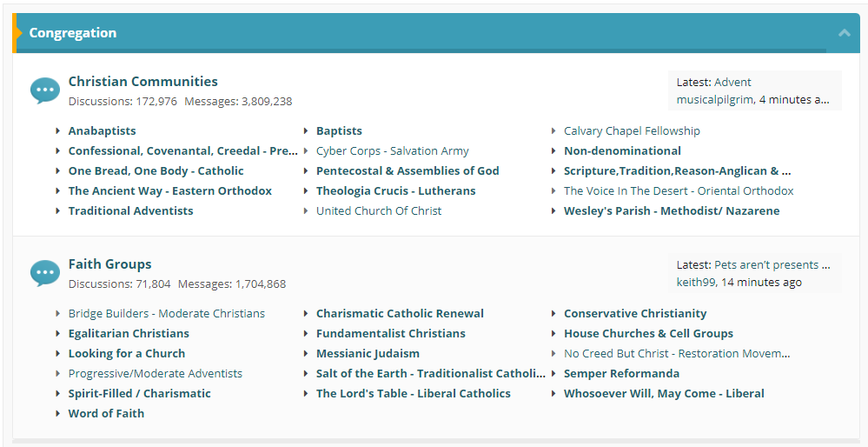Open One Bread, One Body - Catholic
Image resolution: width=868 pixels, height=447 pixels.
point(156,171)
